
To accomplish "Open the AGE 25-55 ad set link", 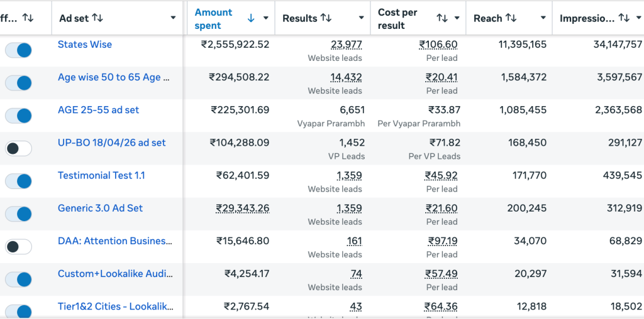I will [x=98, y=110].
